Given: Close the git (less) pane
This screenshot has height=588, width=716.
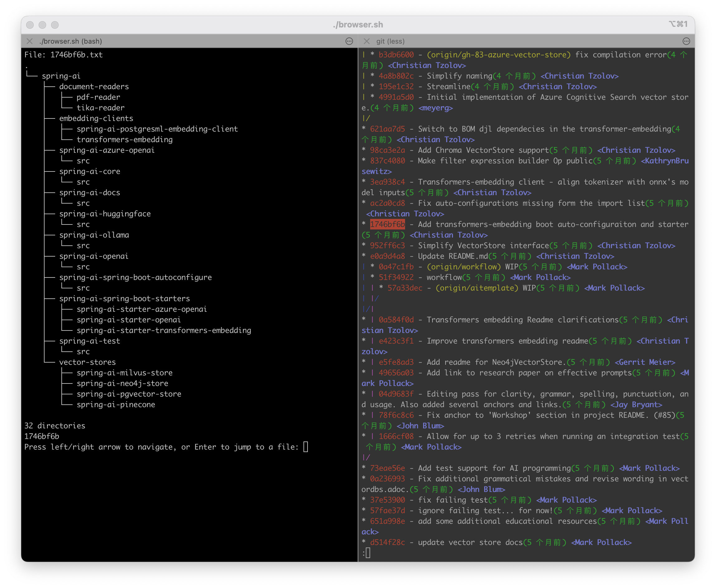Looking at the screenshot, I should pos(366,41).
